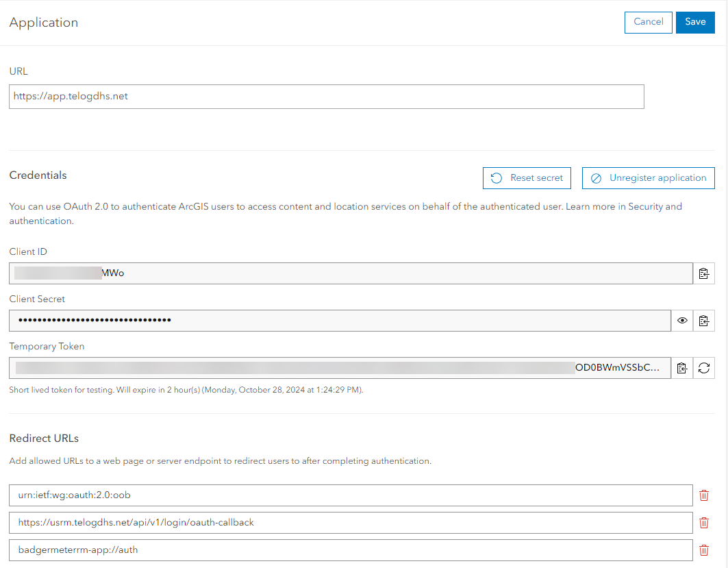Edit the urn:ietf:wg:oauth:2.0:oob redirect field

(x=351, y=495)
